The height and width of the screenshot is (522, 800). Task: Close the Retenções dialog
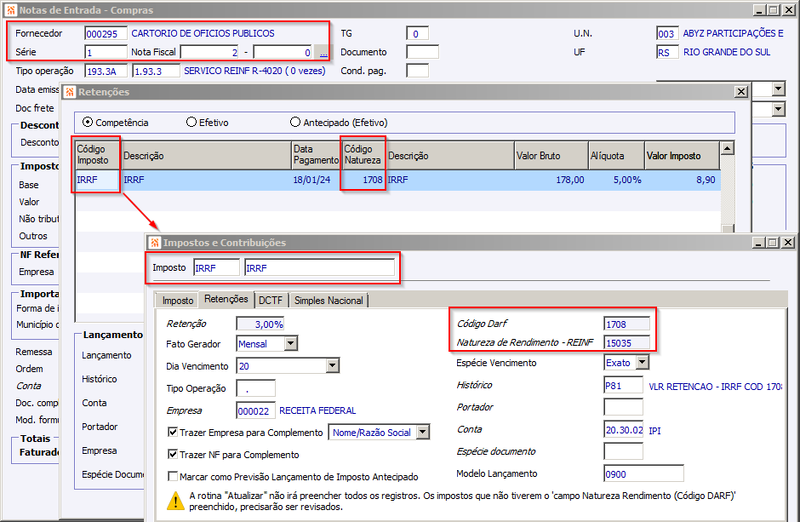[741, 92]
